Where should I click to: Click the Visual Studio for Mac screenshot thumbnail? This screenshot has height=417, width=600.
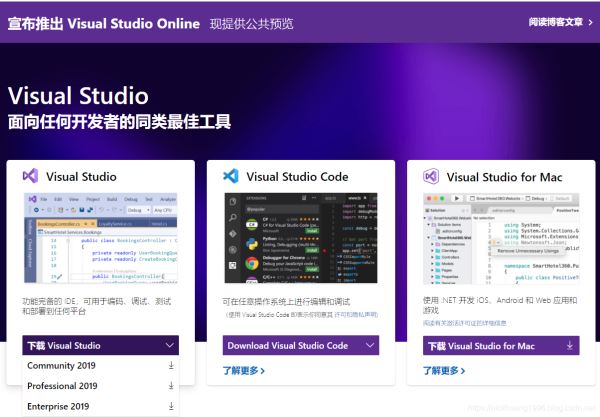click(x=501, y=238)
